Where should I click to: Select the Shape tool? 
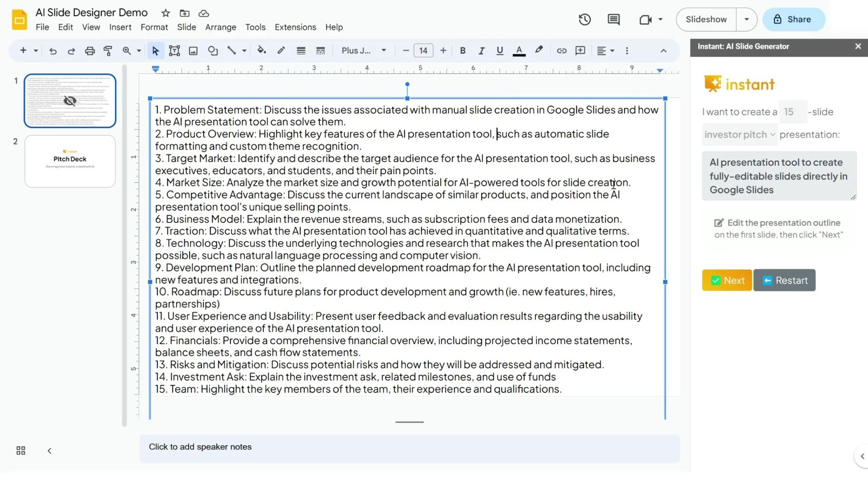[x=213, y=50]
